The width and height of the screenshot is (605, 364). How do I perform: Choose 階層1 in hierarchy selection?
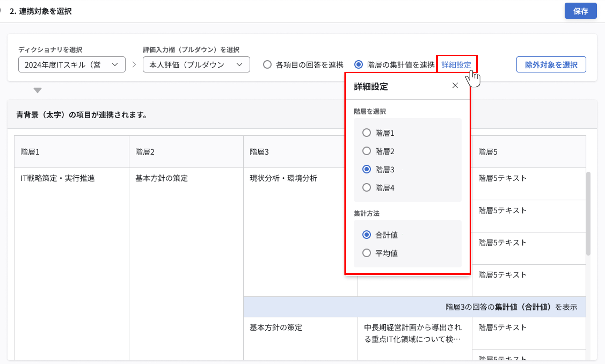click(x=366, y=133)
